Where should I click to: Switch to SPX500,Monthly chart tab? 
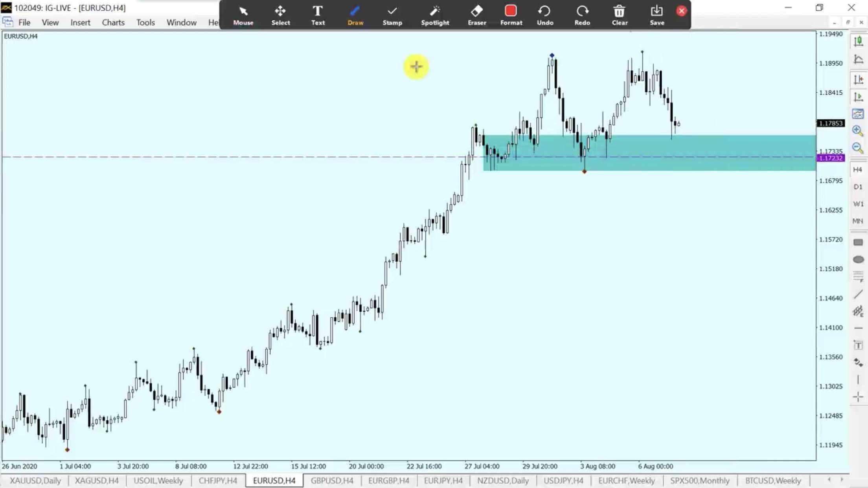coord(699,481)
